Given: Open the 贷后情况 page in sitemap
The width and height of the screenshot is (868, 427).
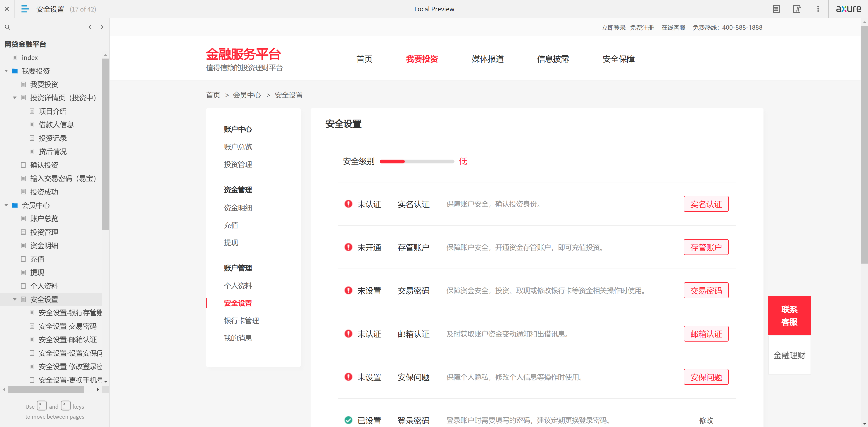Looking at the screenshot, I should point(52,151).
